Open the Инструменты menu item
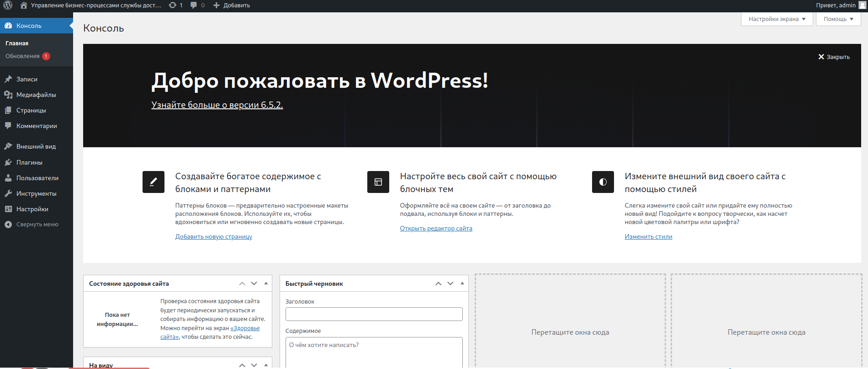 (x=37, y=193)
